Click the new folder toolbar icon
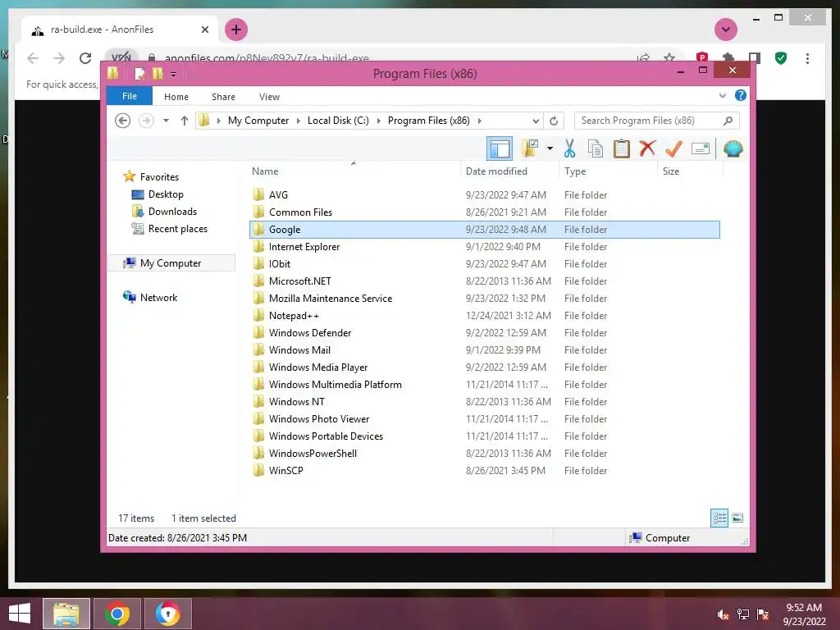This screenshot has width=840, height=630. pos(529,148)
